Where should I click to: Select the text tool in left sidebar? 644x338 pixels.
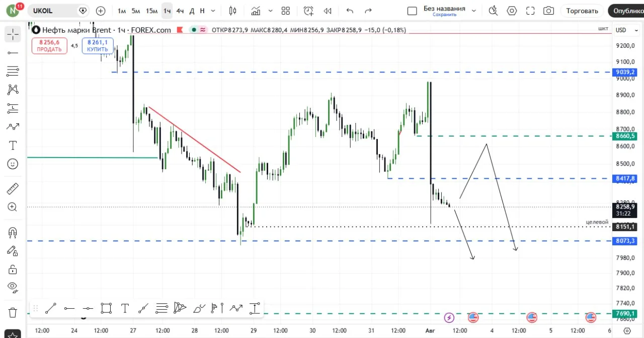pos(13,146)
